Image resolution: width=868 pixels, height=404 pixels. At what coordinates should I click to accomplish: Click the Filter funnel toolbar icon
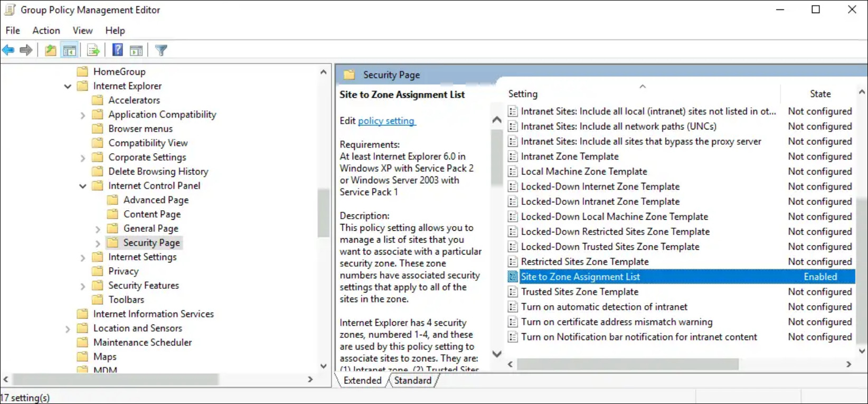pos(161,50)
